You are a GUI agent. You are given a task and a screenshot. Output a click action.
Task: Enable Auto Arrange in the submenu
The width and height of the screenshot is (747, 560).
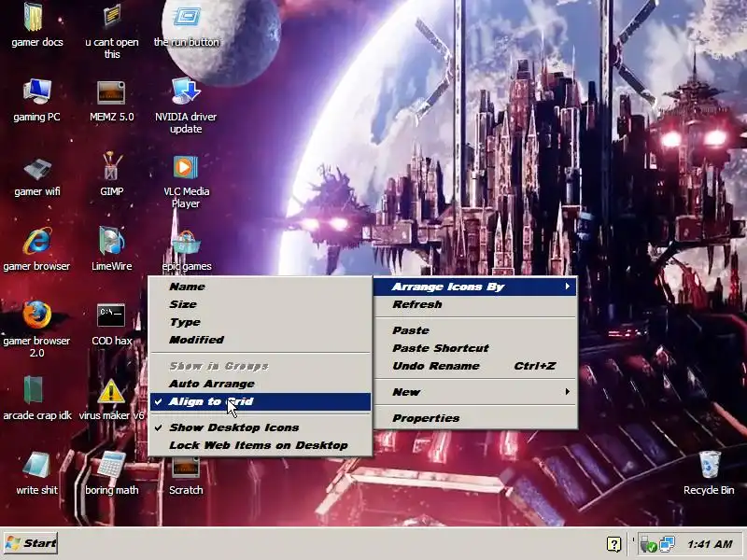261,384
